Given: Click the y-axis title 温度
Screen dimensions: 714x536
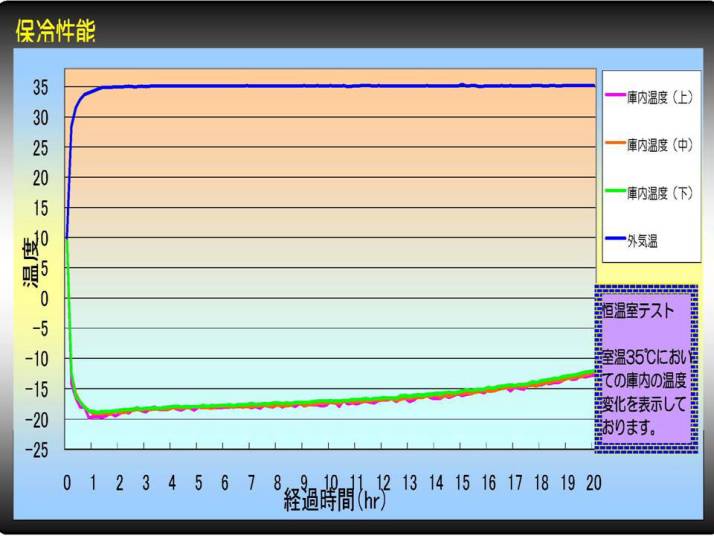Looking at the screenshot, I should (32, 262).
